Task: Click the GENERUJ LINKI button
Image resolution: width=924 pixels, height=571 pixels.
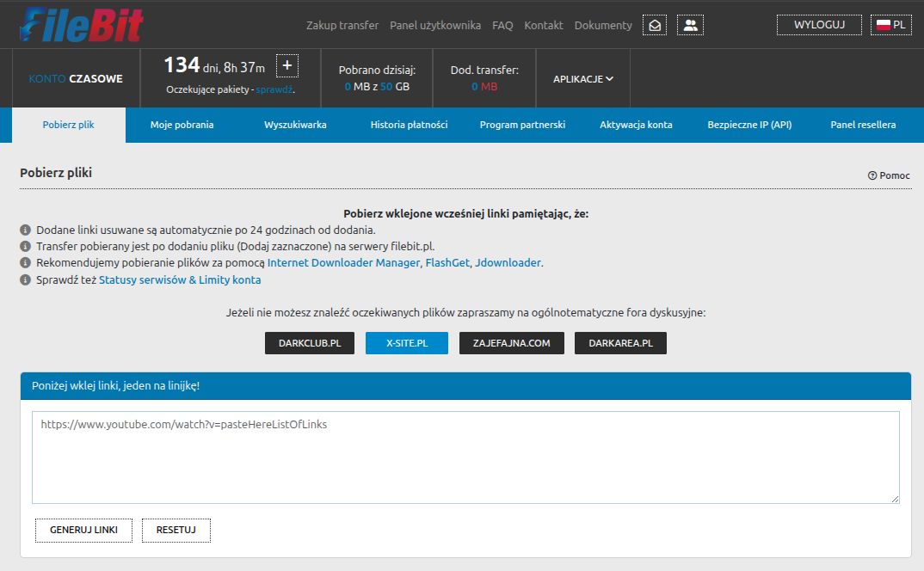Action: point(83,530)
